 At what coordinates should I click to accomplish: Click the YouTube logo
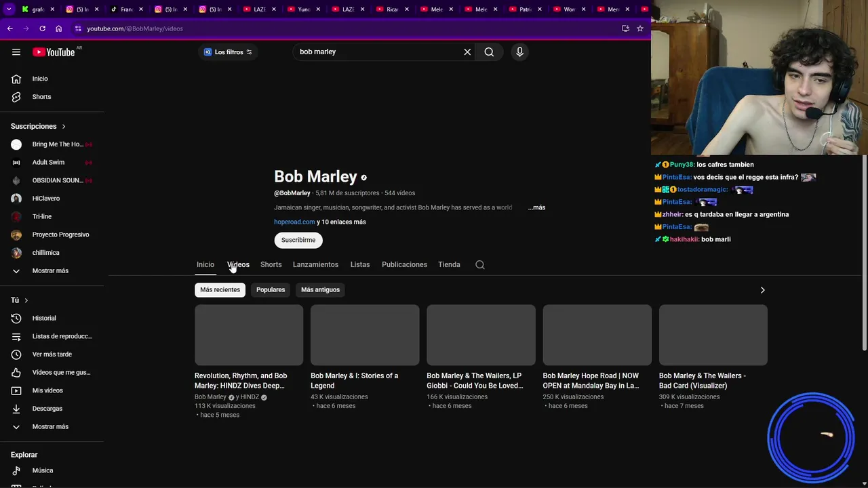(54, 52)
